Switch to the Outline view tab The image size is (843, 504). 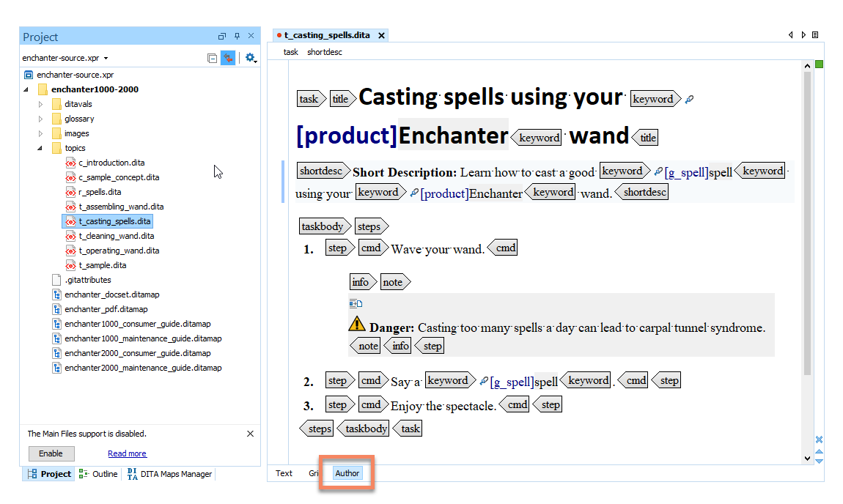point(98,474)
